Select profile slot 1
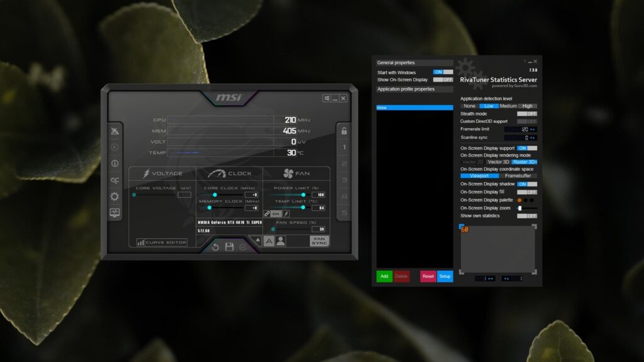The width and height of the screenshot is (644, 362). point(344,147)
